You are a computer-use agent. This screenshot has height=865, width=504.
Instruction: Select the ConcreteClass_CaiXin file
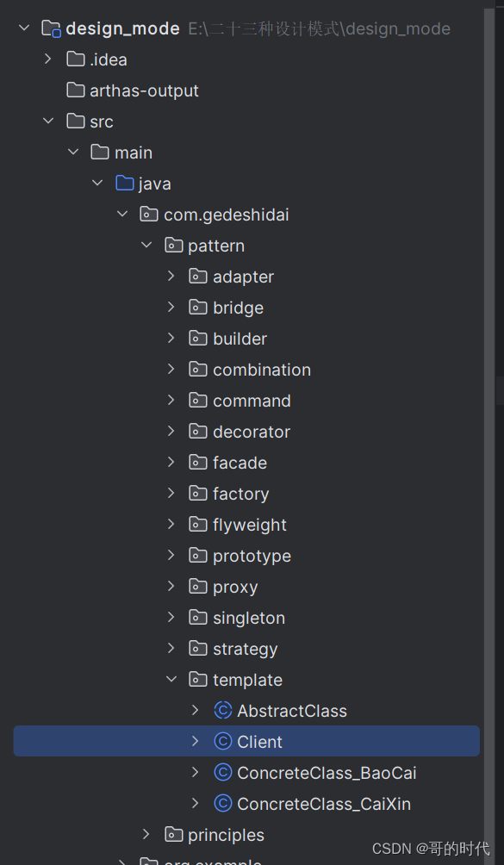point(324,804)
